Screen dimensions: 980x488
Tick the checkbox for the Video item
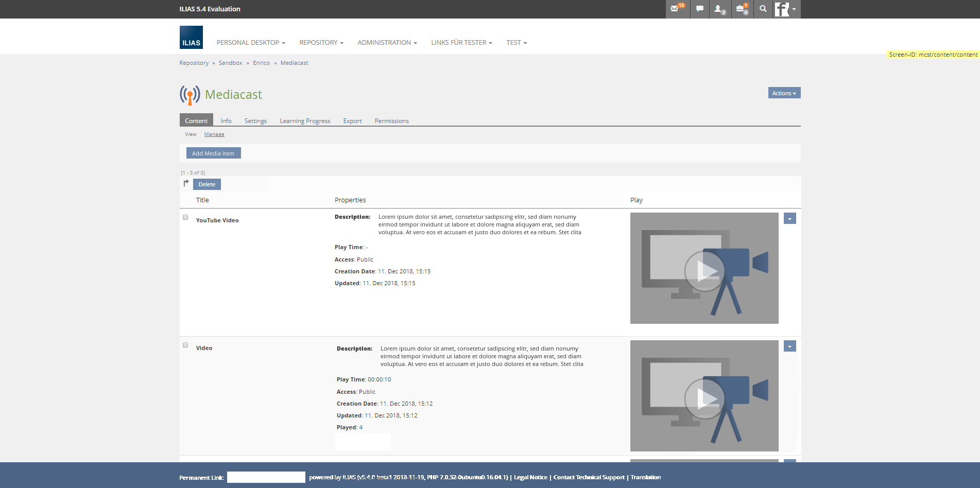pos(185,345)
